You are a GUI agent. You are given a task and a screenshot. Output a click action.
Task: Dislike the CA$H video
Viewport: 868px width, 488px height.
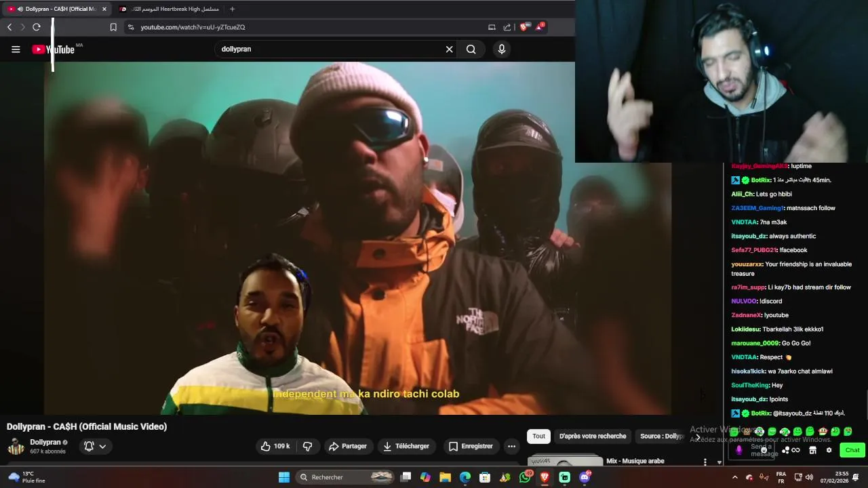pyautogui.click(x=307, y=446)
